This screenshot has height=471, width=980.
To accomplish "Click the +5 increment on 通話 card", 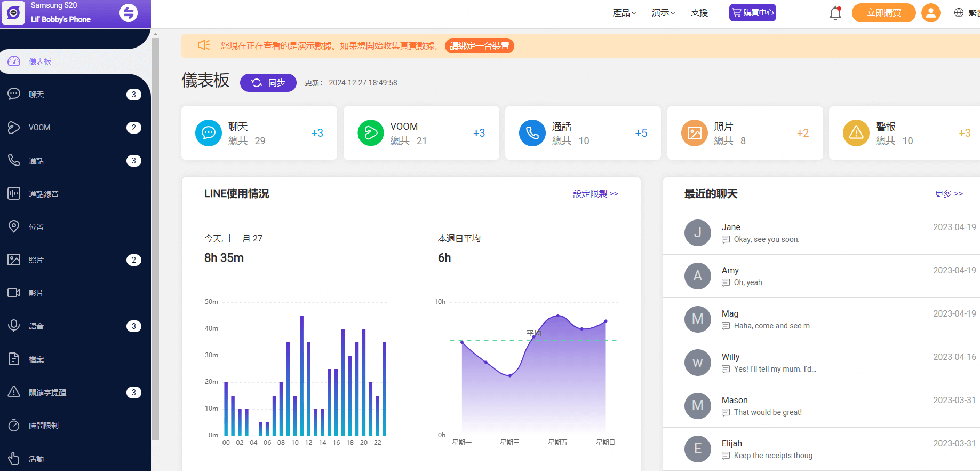I will point(641,133).
